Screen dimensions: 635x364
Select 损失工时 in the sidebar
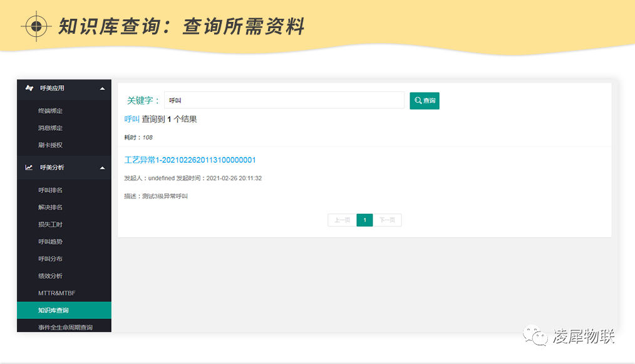point(50,225)
